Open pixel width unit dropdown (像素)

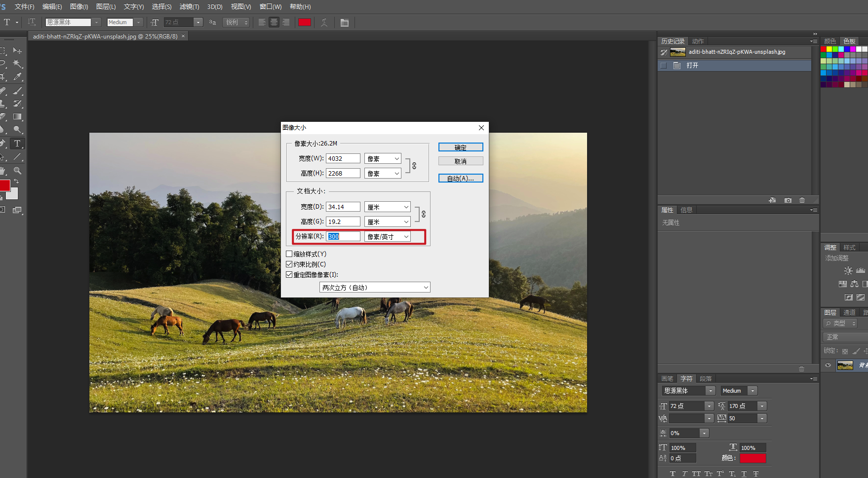[383, 159]
